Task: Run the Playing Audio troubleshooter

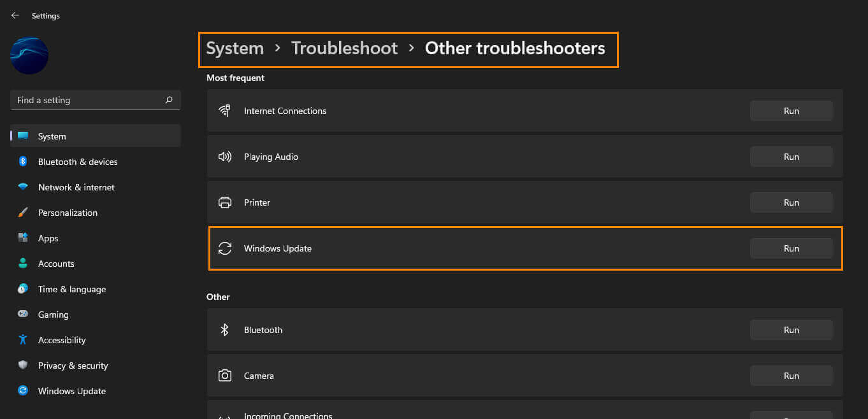Action: 792,157
